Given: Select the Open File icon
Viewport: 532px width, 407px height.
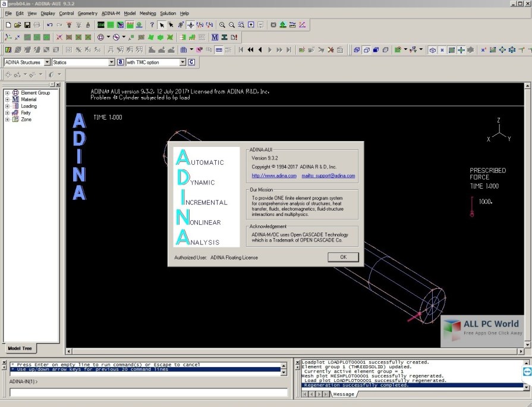Looking at the screenshot, I should pyautogui.click(x=17, y=25).
